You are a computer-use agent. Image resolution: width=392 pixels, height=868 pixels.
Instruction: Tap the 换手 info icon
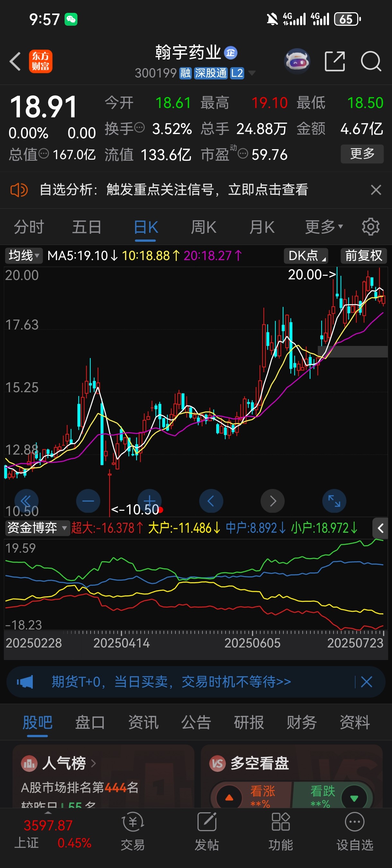[139, 128]
